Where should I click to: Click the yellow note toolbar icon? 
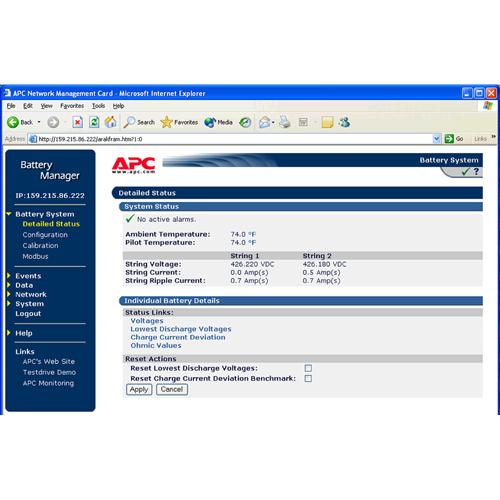click(327, 122)
